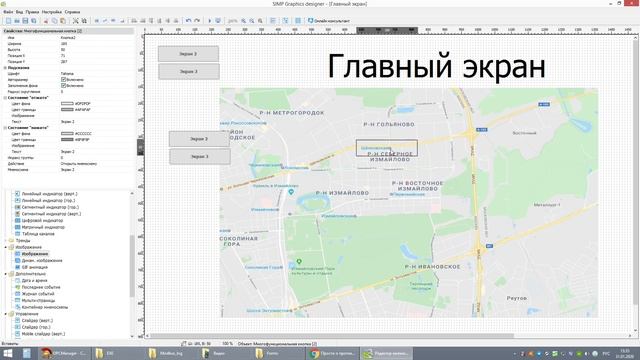Select Цифровой индикатор in tree
Image resolution: width=640 pixels, height=360 pixels.
(x=42, y=220)
